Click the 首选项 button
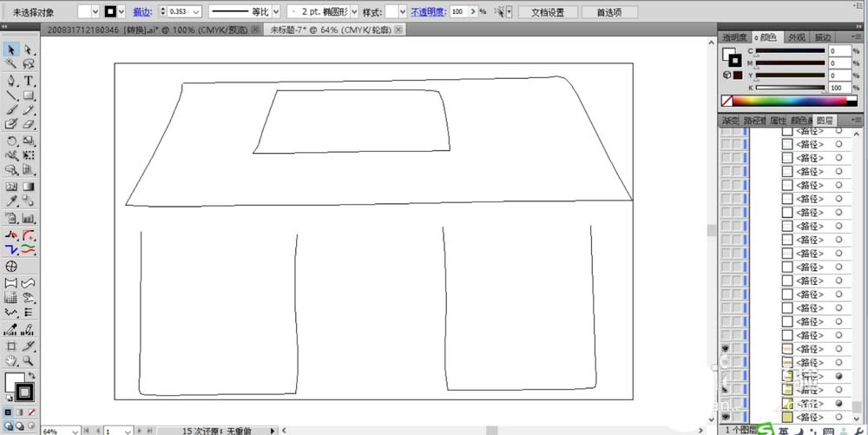 pos(609,12)
